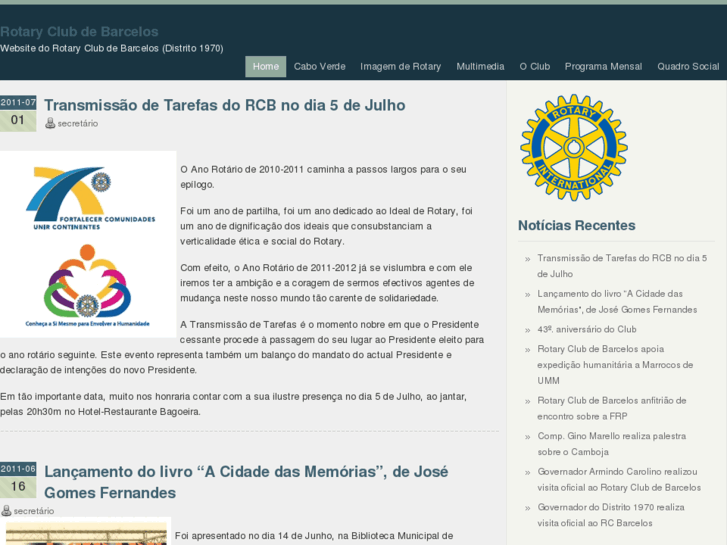Open recent news Gino Marello palestra Camboja
The height and width of the screenshot is (545, 727).
tap(612, 444)
